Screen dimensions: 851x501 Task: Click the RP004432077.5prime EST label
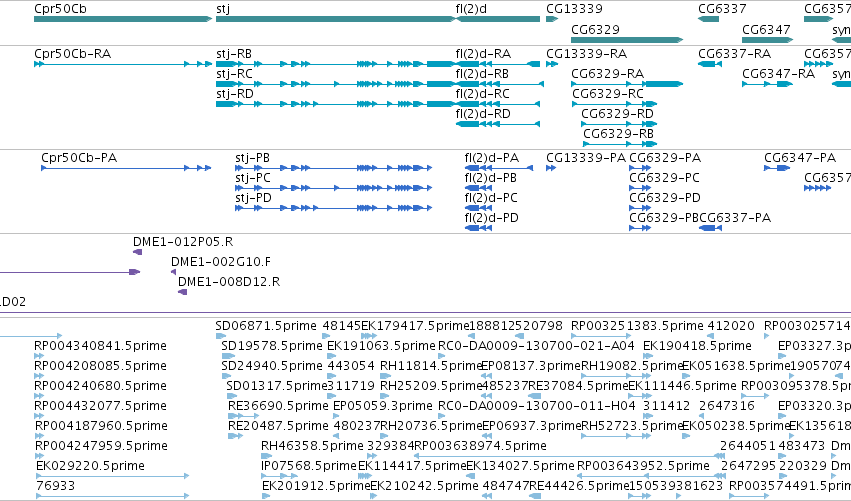coord(100,406)
